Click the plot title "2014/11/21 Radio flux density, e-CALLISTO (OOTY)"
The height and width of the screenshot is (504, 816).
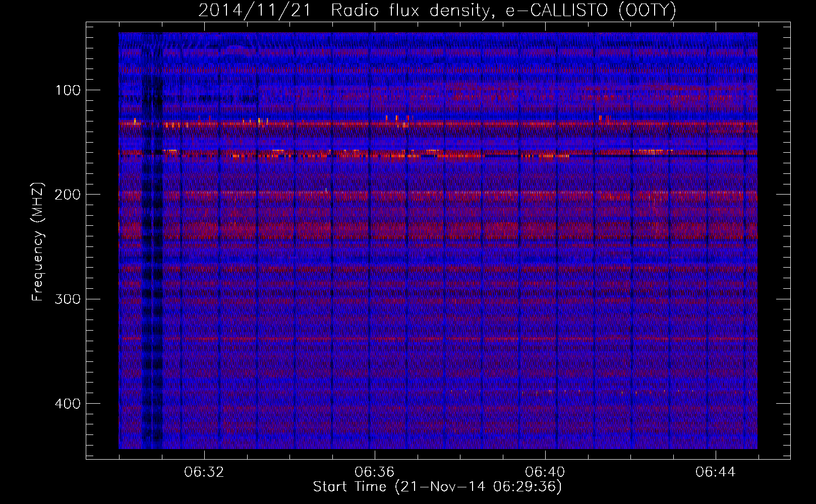[x=437, y=11]
